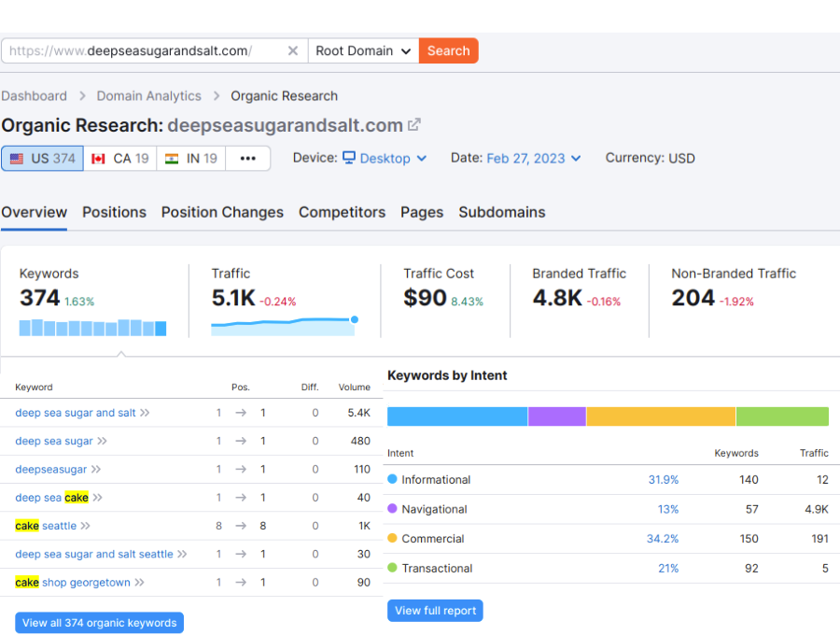
Task: Click double chevron next to cake shop georgetown
Action: coord(139,583)
